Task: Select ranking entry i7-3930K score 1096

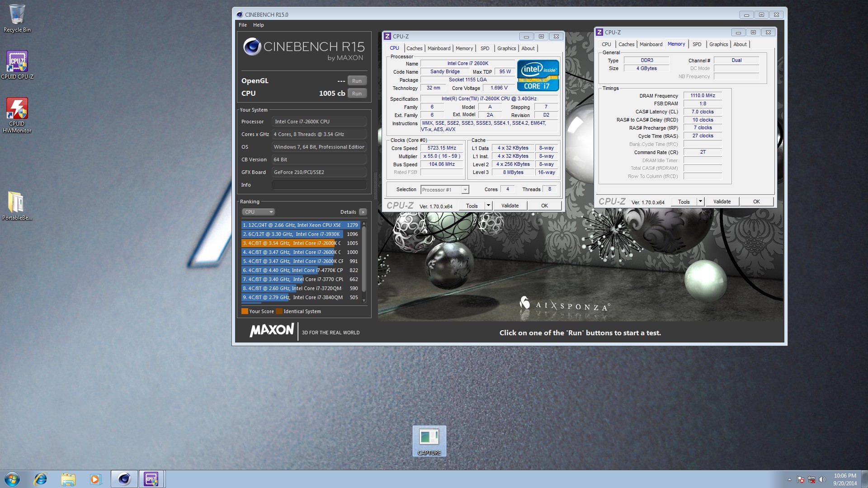Action: 301,234
